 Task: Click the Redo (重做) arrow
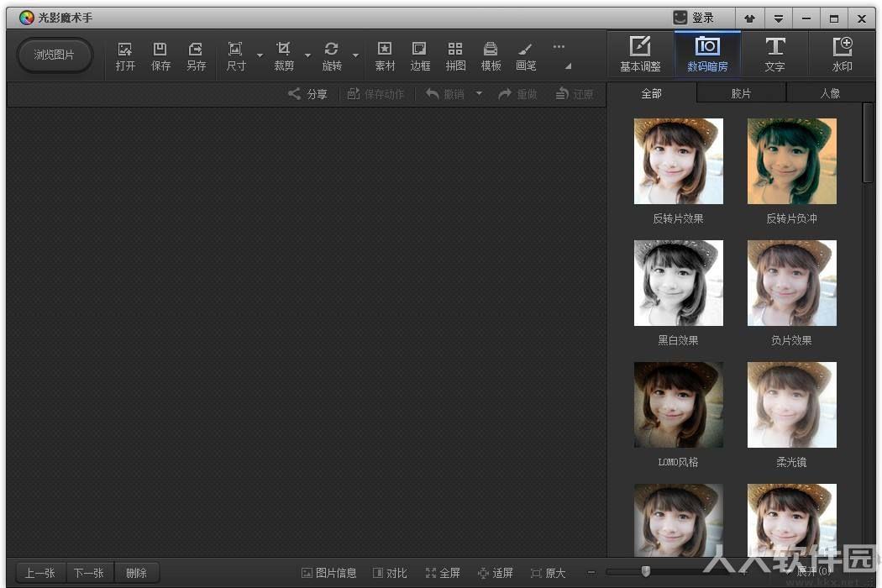tap(505, 93)
